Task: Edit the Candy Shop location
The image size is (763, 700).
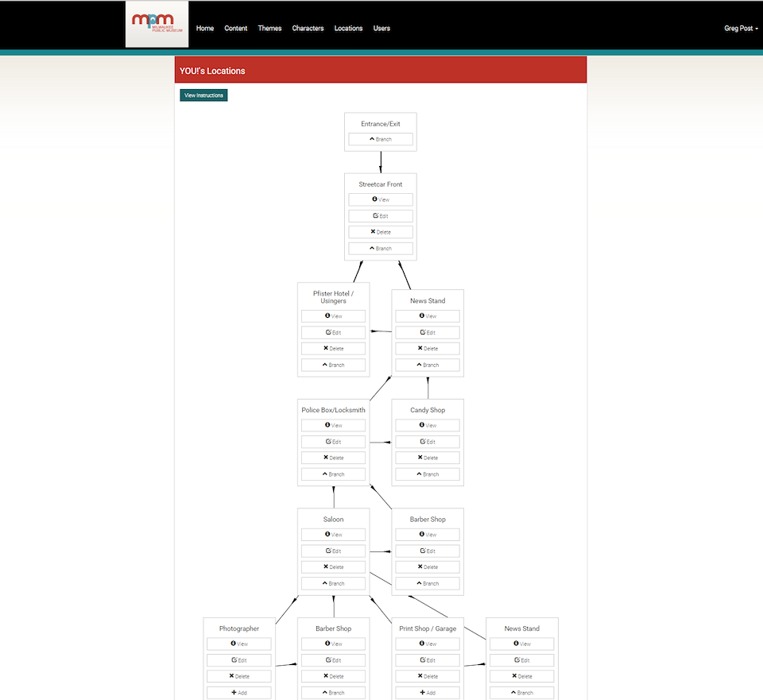Action: 428,442
